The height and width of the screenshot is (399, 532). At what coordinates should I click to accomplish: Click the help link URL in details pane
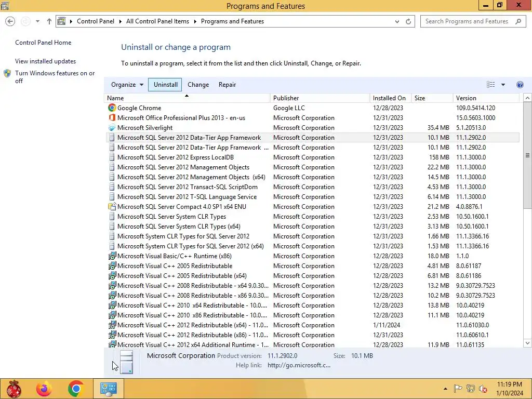299,365
